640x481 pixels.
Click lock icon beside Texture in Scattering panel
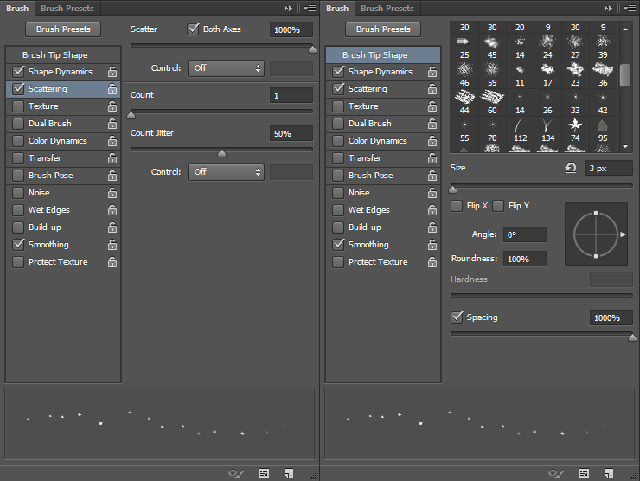point(112,106)
